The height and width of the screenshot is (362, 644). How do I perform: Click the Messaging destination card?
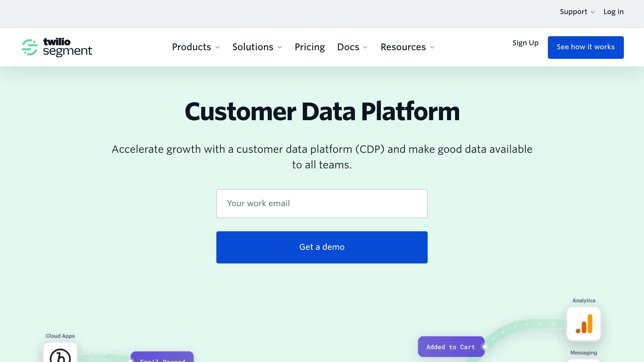coord(584,359)
